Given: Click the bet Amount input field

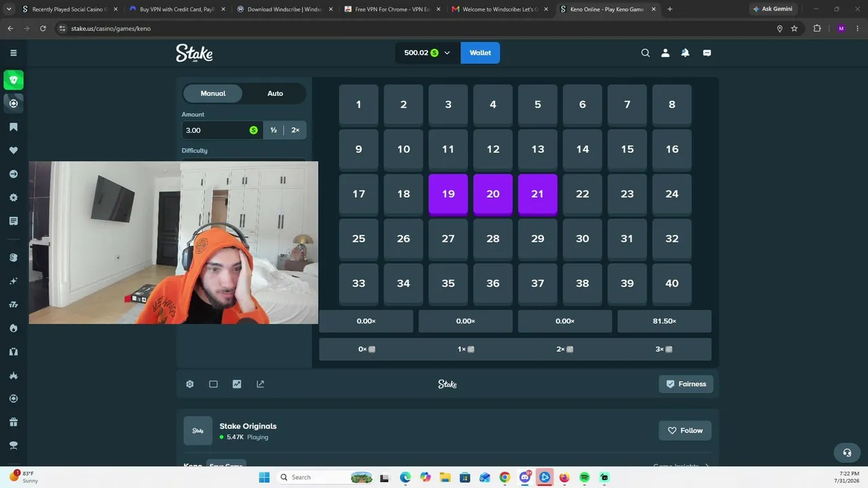Looking at the screenshot, I should pos(222,130).
